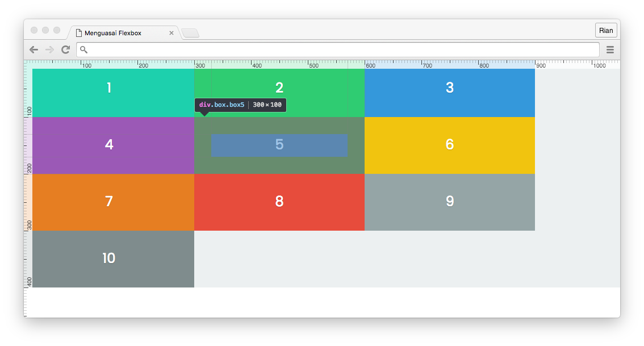Click the yellow box labeled 6
This screenshot has height=346, width=644.
coord(449,145)
